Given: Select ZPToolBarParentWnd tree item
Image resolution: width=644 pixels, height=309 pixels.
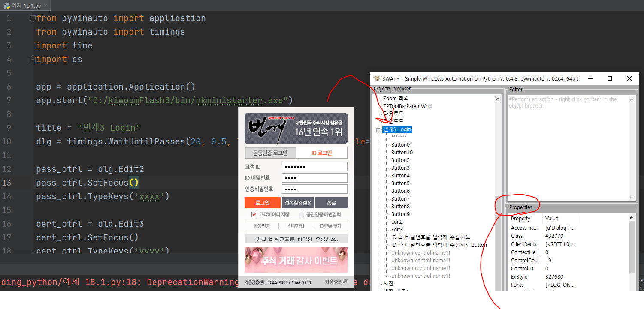Looking at the screenshot, I should [407, 106].
